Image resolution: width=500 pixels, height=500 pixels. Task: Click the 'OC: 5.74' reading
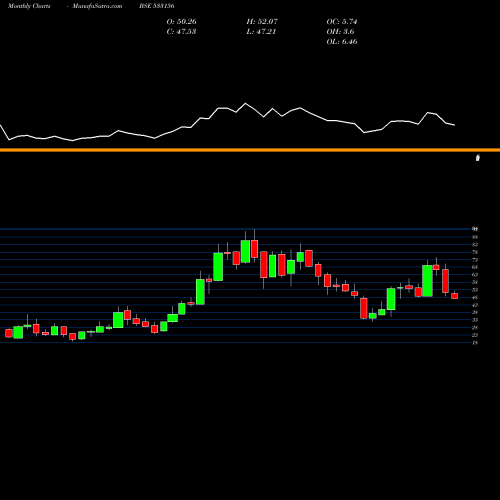pyautogui.click(x=342, y=22)
